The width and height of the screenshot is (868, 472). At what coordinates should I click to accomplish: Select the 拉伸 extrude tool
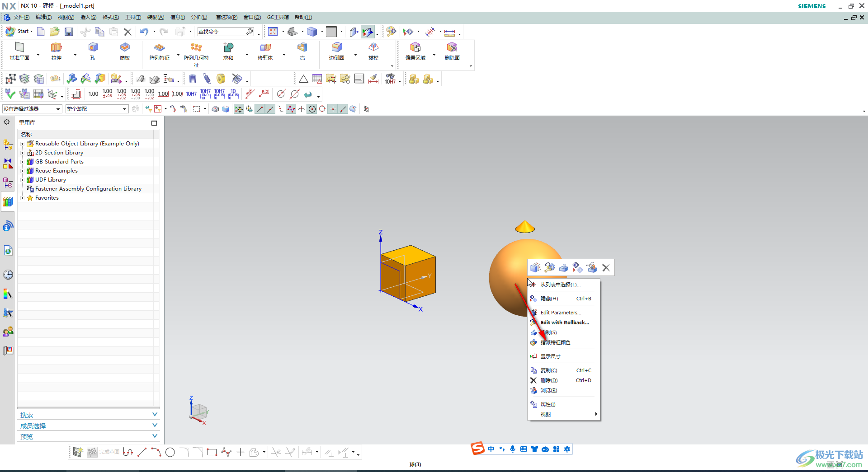click(56, 51)
